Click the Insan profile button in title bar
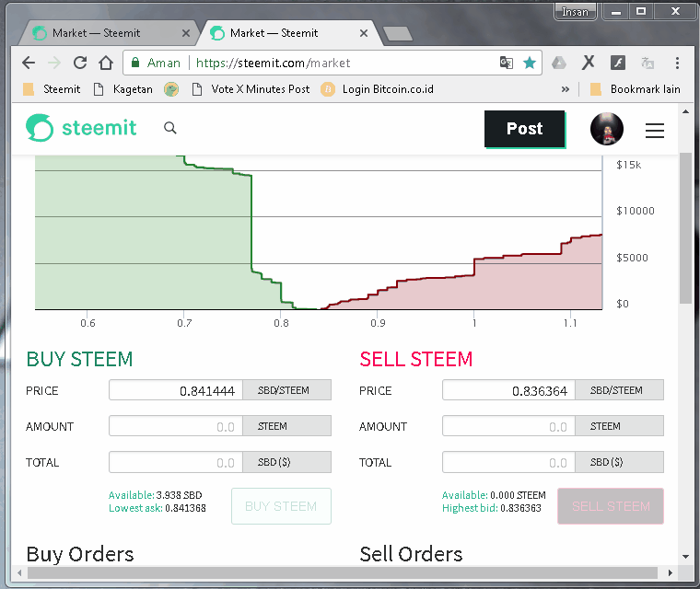 pyautogui.click(x=576, y=12)
